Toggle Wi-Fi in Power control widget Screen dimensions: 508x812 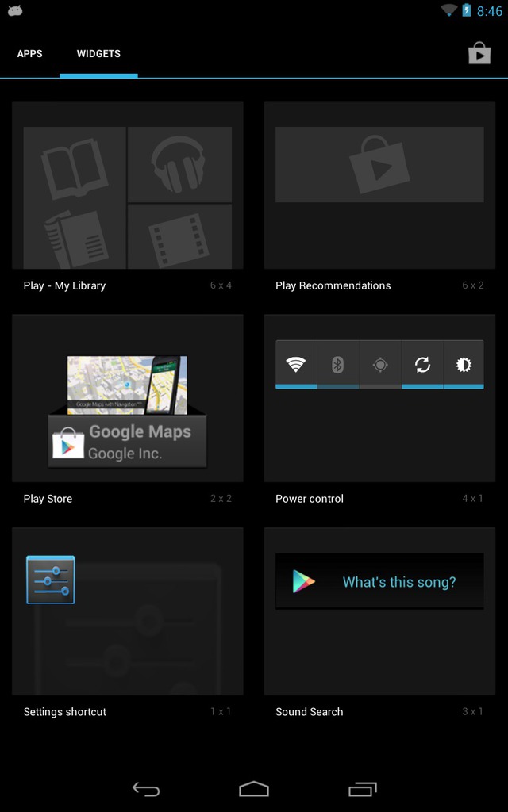[296, 365]
